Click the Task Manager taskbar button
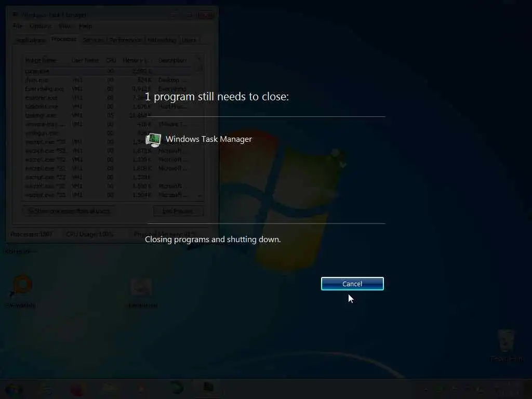Image resolution: width=532 pixels, height=399 pixels. [x=208, y=389]
